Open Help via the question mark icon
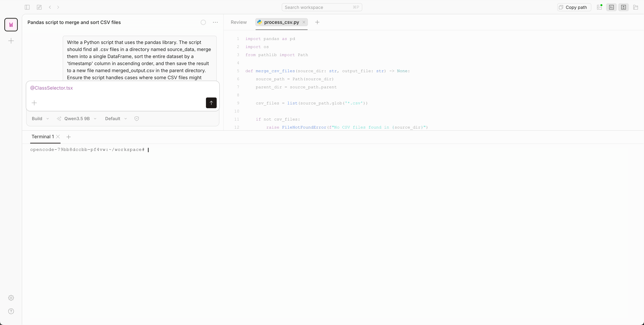Viewport: 644px width, 325px height. tap(11, 311)
